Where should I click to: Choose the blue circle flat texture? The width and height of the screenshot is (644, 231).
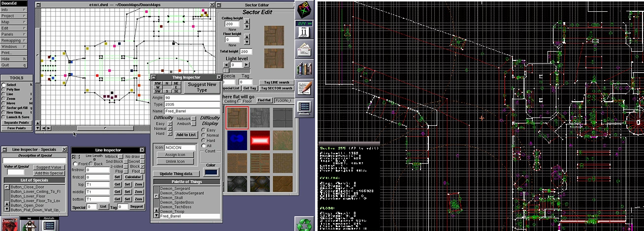[x=236, y=140]
